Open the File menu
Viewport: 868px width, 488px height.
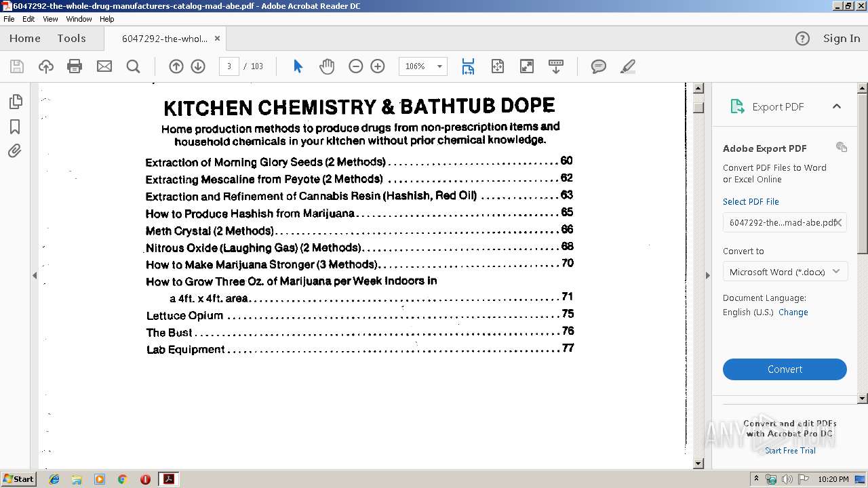[9, 19]
